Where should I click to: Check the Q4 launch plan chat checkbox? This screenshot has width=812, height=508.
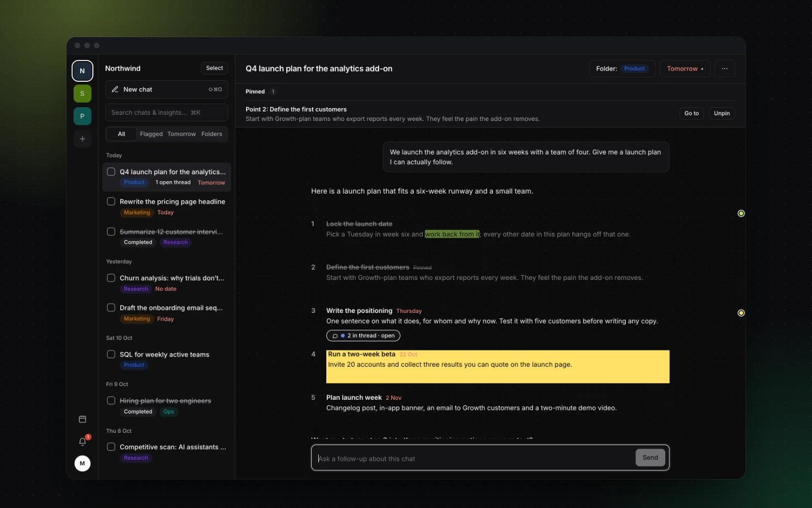coord(111,172)
